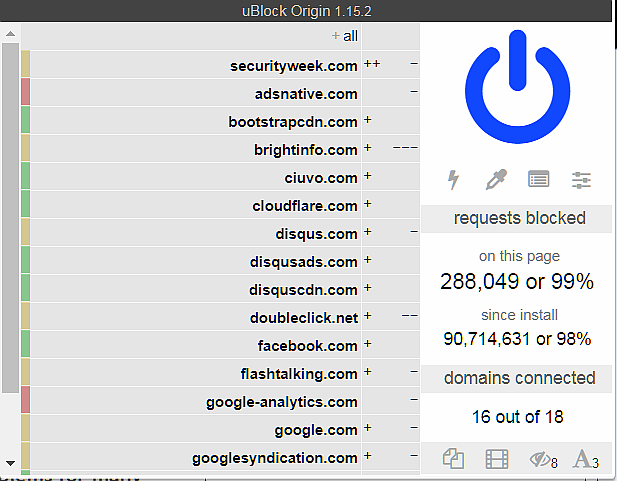Click rule cell of facebook.com row
617x481 pixels.
point(391,344)
